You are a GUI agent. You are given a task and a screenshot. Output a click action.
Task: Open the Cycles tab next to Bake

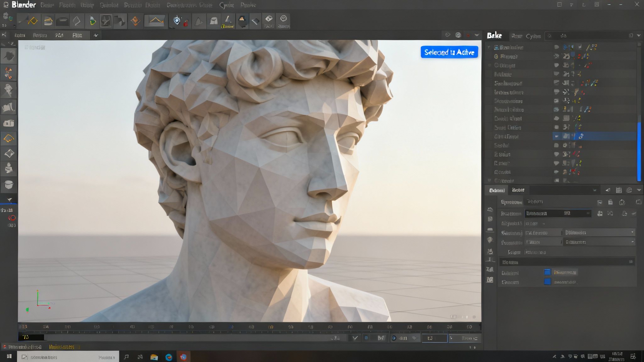point(533,36)
